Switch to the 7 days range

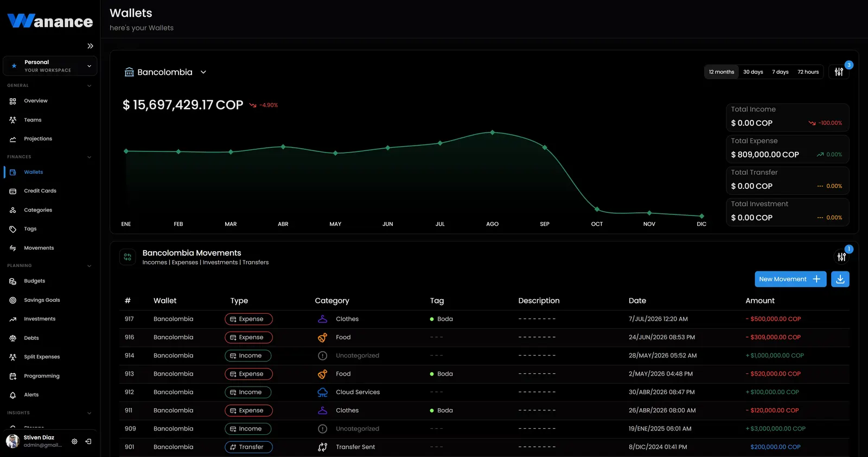click(x=780, y=72)
